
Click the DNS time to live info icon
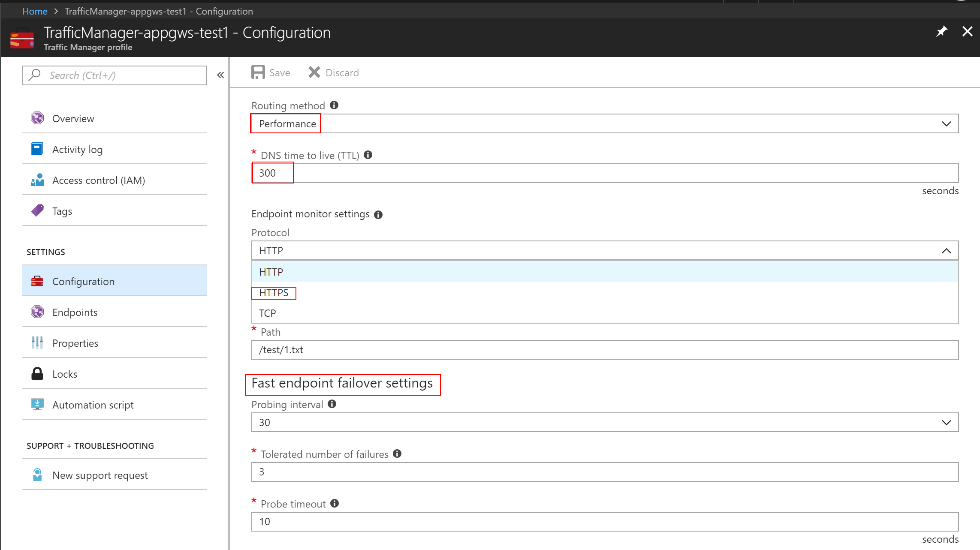[368, 155]
